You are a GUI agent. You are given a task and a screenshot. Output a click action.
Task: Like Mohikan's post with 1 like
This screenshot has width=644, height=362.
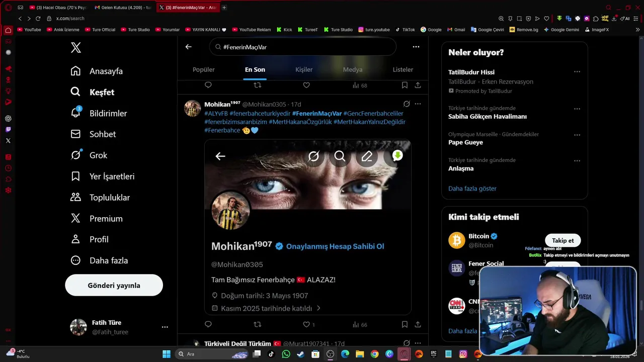(308, 324)
